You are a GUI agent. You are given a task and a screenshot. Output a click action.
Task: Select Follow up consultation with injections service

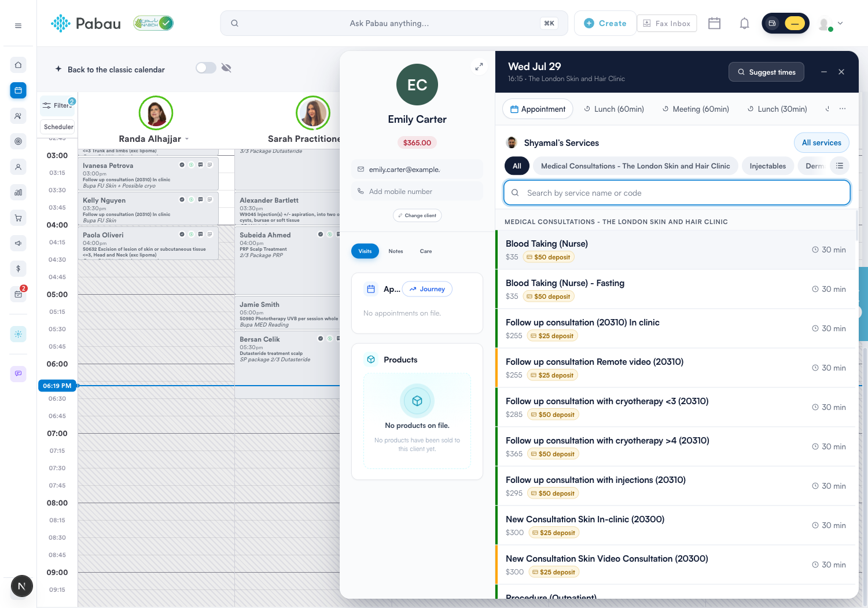click(675, 486)
